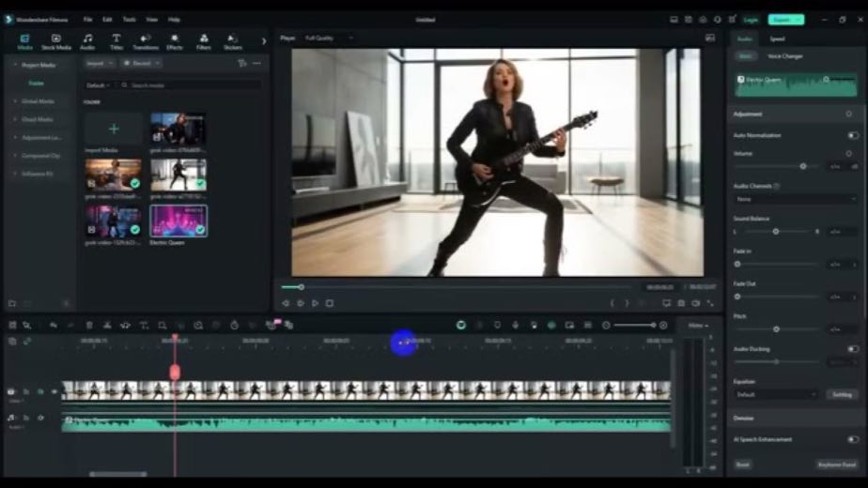The image size is (868, 488).
Task: Toggle the video track visibility eye icon
Action: click(54, 391)
